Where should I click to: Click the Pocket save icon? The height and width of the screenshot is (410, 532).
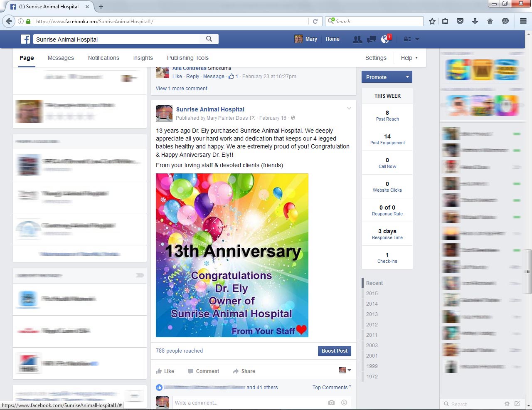pyautogui.click(x=460, y=21)
